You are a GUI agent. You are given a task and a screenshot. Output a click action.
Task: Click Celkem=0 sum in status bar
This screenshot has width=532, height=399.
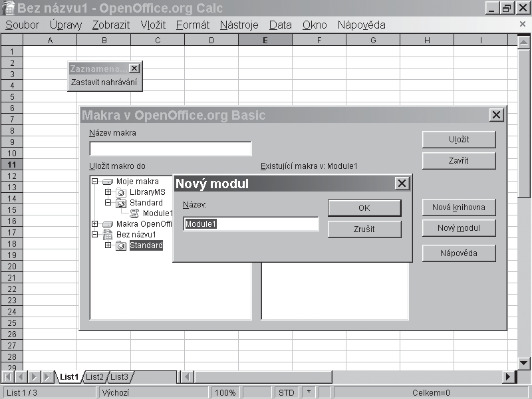coord(431,392)
